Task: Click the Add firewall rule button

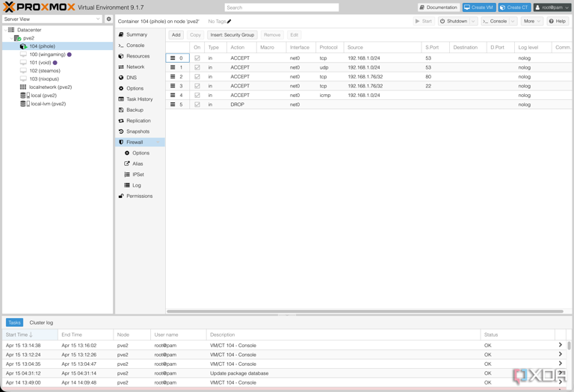Action: point(176,35)
